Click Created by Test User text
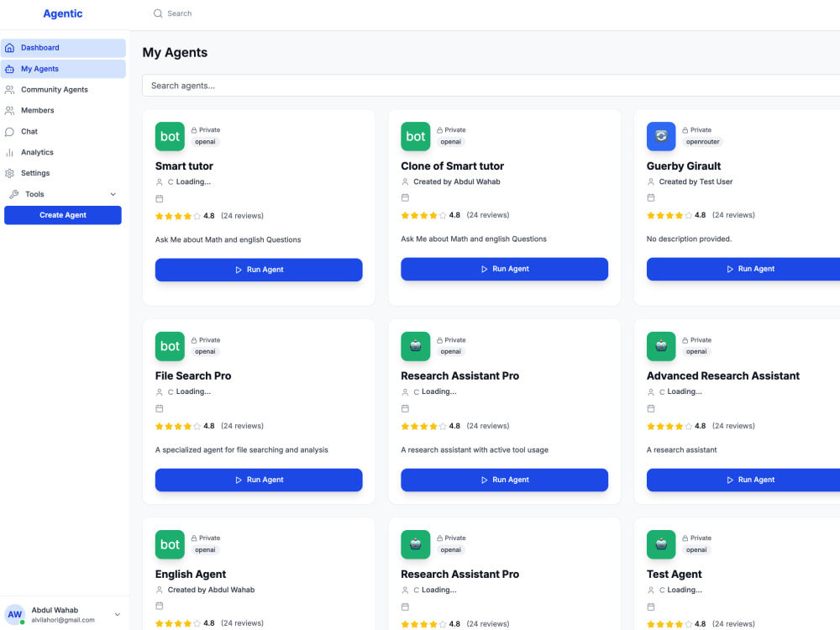840x630 pixels. [696, 181]
